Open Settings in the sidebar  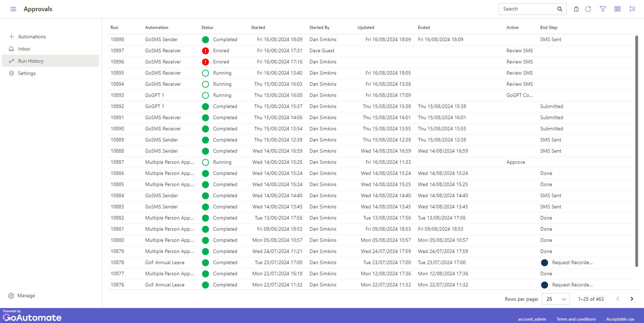click(50, 73)
